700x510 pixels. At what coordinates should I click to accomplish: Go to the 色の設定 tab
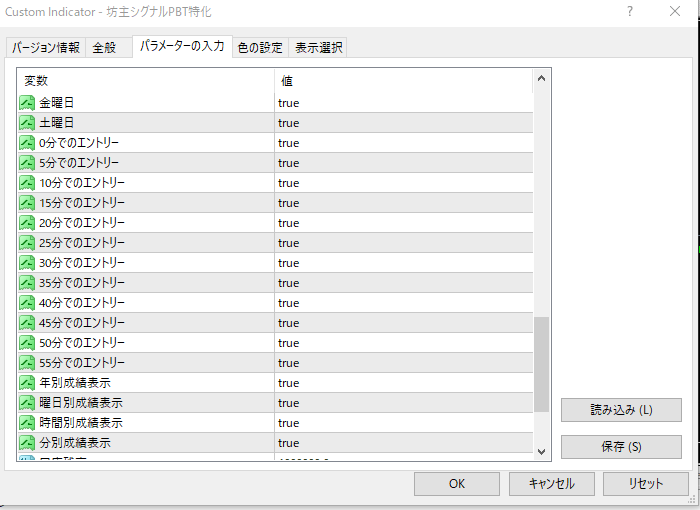pos(260,47)
